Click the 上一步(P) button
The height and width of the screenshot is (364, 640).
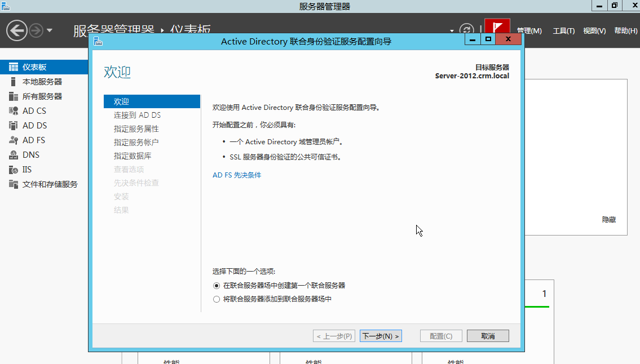click(334, 336)
